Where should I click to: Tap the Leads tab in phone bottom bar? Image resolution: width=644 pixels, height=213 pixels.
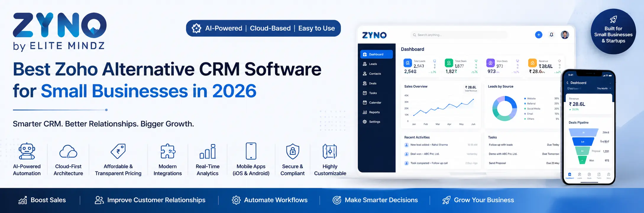(580, 176)
